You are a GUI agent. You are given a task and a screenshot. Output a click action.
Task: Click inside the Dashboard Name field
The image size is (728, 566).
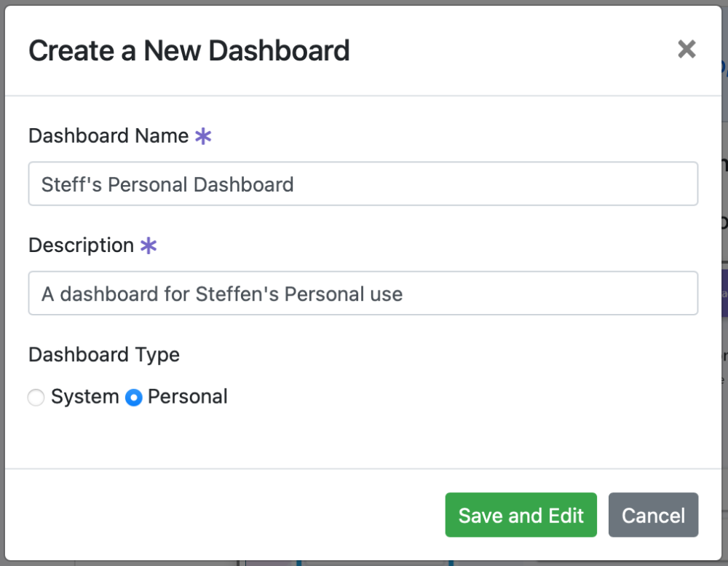(363, 184)
